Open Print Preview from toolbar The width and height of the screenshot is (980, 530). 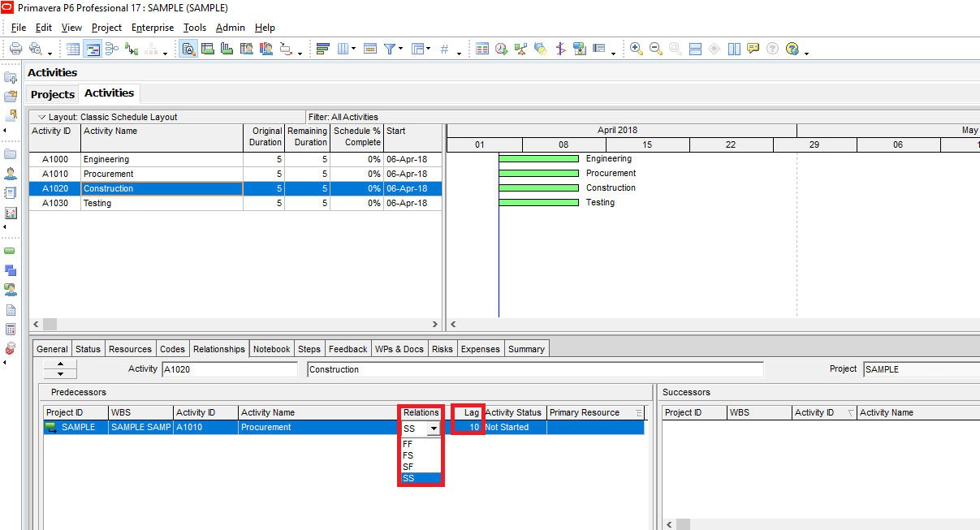(x=35, y=49)
